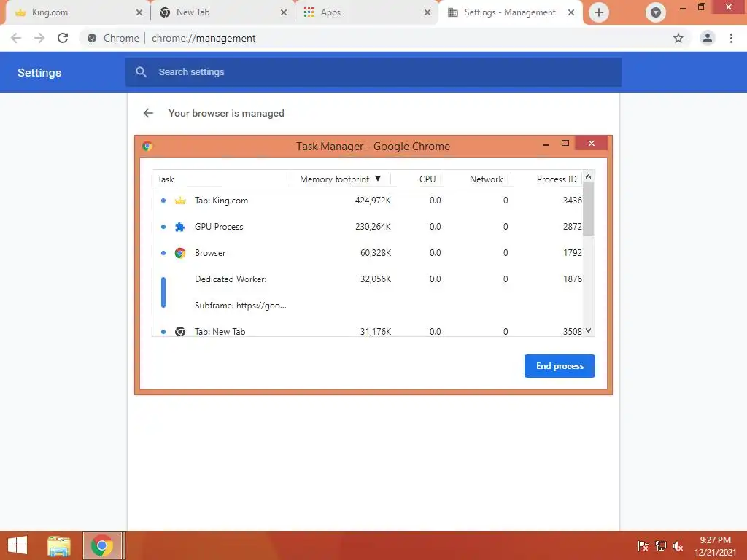Open File Explorer from the taskbar
747x560 pixels.
point(59,545)
